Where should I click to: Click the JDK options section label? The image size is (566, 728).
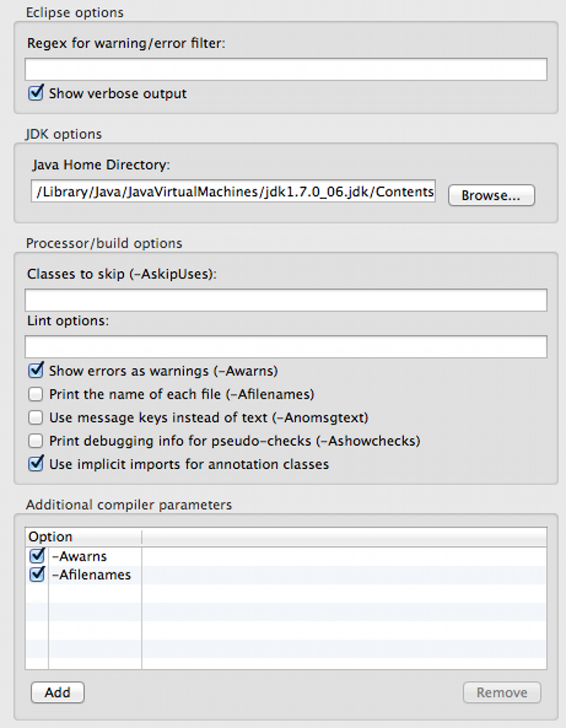coord(63,134)
